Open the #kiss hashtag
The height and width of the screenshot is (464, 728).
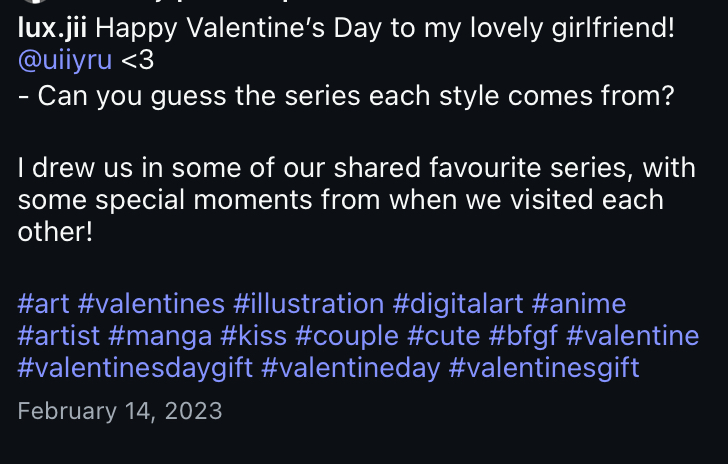pyautogui.click(x=254, y=336)
